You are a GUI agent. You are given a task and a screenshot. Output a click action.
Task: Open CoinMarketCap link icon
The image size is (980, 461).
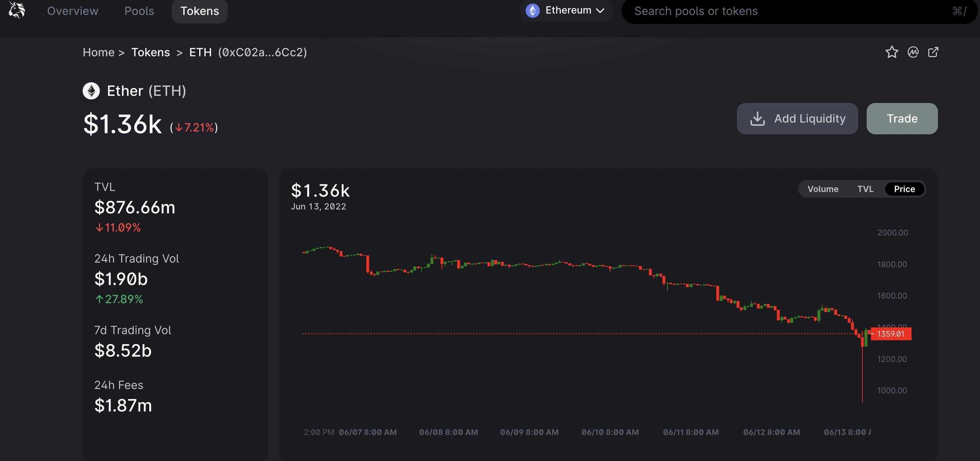pyautogui.click(x=913, y=52)
